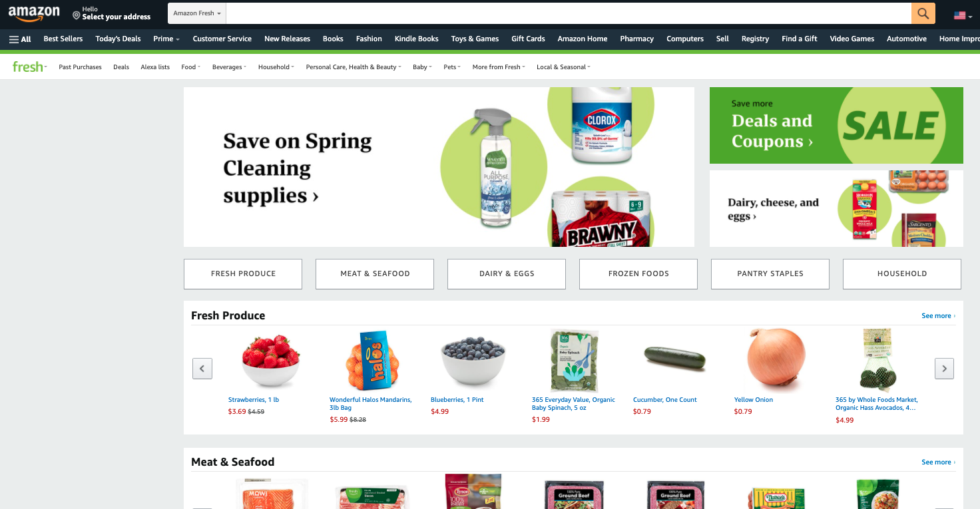The height and width of the screenshot is (509, 980).
Task: Click the orange search magnifier button
Action: [x=923, y=13]
